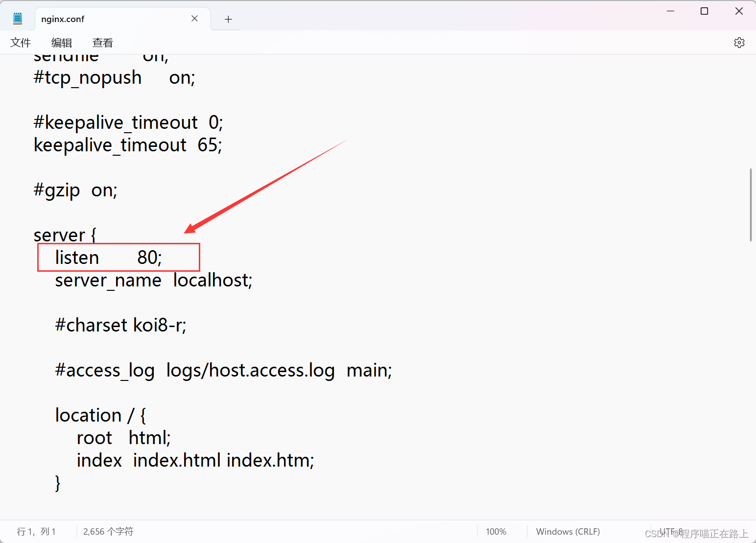Viewport: 756px width, 543px height.
Task: Place cursor on '#tcp_nopush on;' line
Action: pos(114,78)
